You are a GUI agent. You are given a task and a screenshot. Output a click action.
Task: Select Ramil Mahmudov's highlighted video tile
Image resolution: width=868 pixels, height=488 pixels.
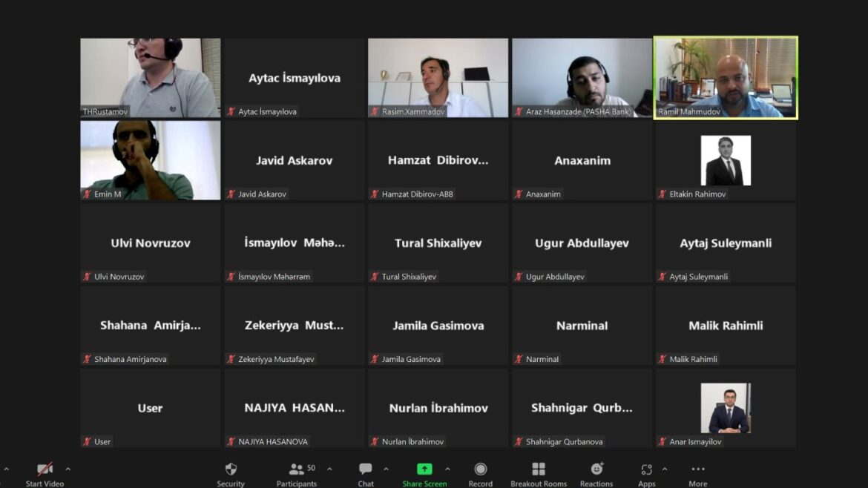[726, 78]
